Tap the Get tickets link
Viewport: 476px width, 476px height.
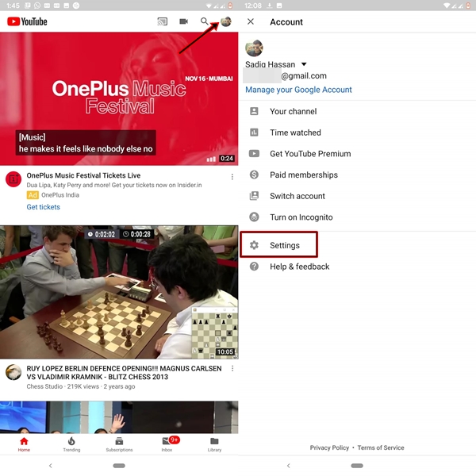click(x=44, y=207)
